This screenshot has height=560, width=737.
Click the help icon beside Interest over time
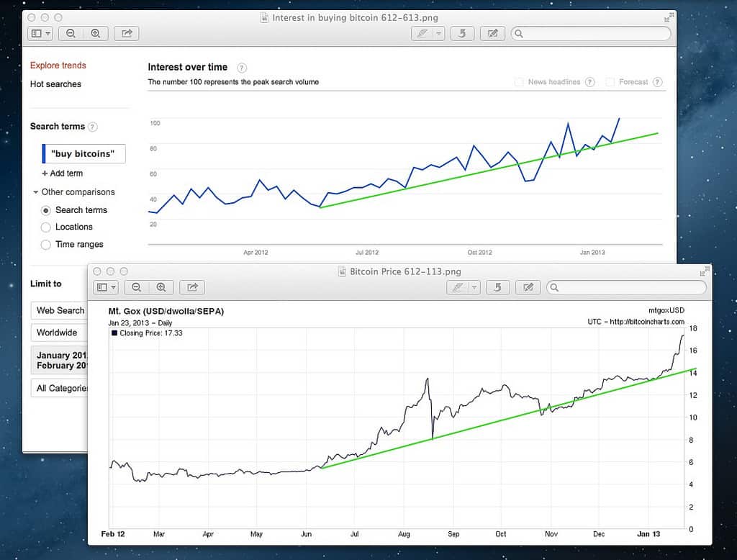pos(242,68)
